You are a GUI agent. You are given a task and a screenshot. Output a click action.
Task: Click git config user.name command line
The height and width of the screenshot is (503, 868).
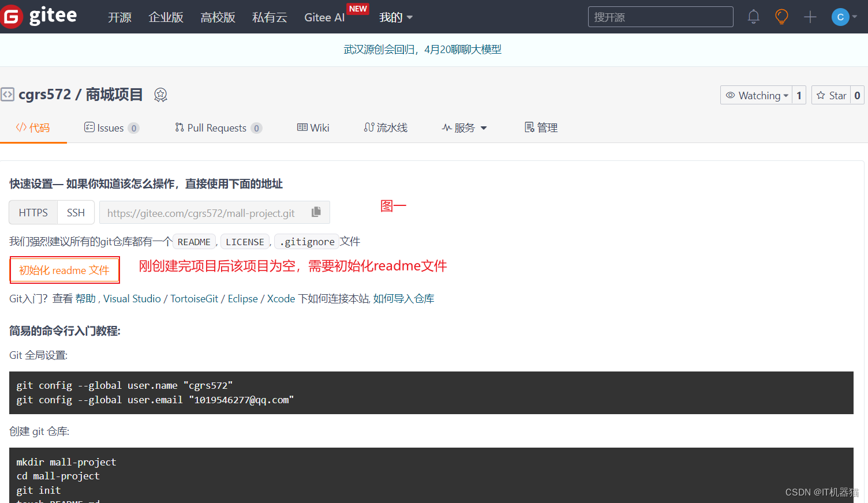coord(125,385)
